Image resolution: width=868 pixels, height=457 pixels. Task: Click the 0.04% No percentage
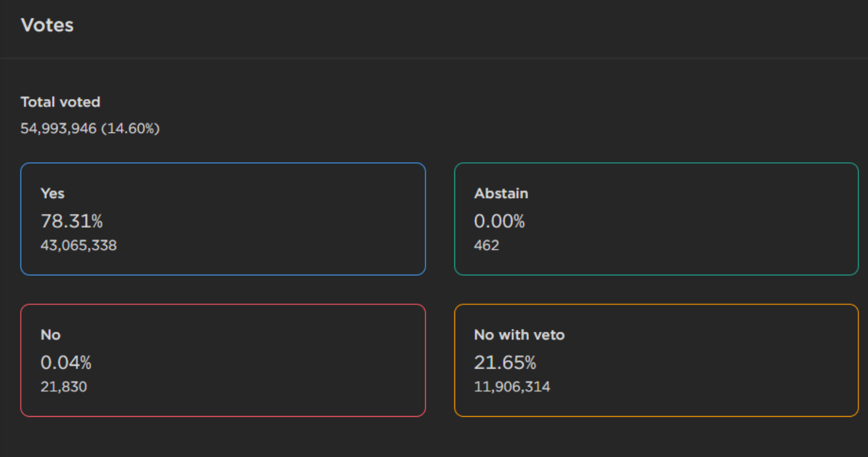tap(66, 363)
